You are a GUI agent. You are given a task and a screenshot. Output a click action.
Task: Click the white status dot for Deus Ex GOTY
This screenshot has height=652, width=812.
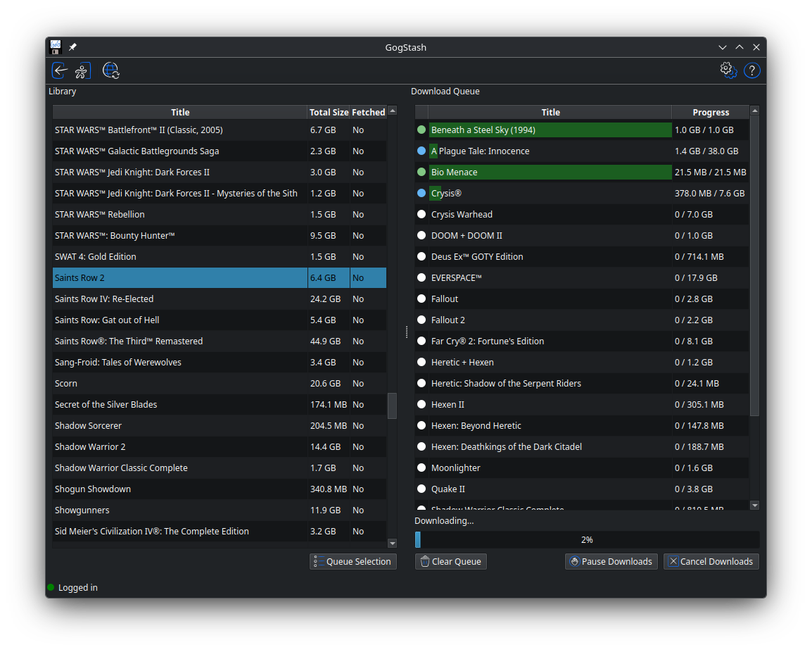[x=421, y=256]
